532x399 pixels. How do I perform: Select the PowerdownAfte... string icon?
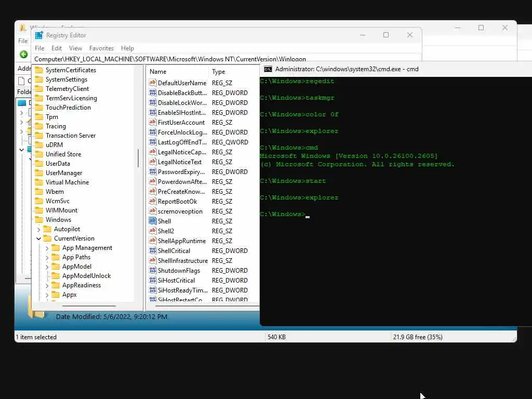(153, 181)
